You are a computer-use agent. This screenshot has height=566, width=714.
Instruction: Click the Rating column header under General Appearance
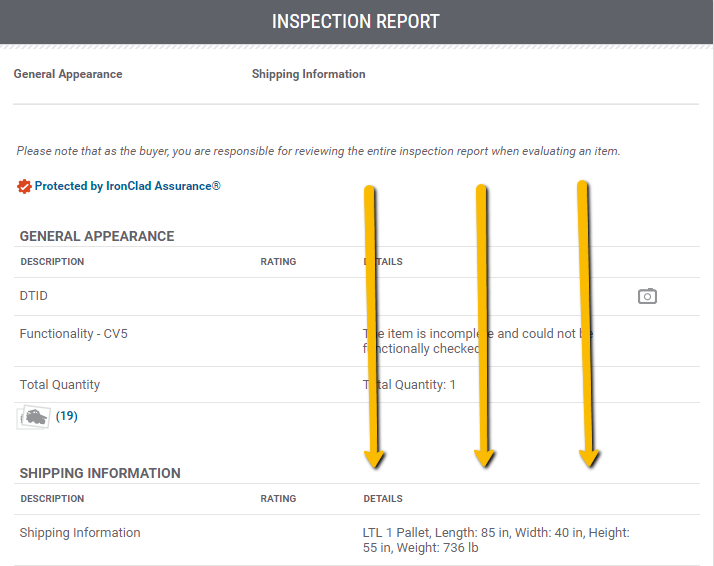point(278,262)
